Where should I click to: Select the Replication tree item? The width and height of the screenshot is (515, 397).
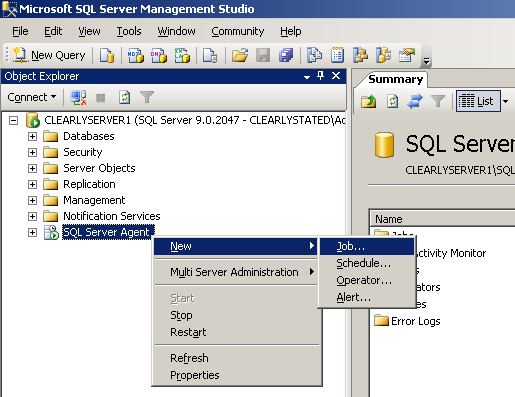tap(89, 184)
